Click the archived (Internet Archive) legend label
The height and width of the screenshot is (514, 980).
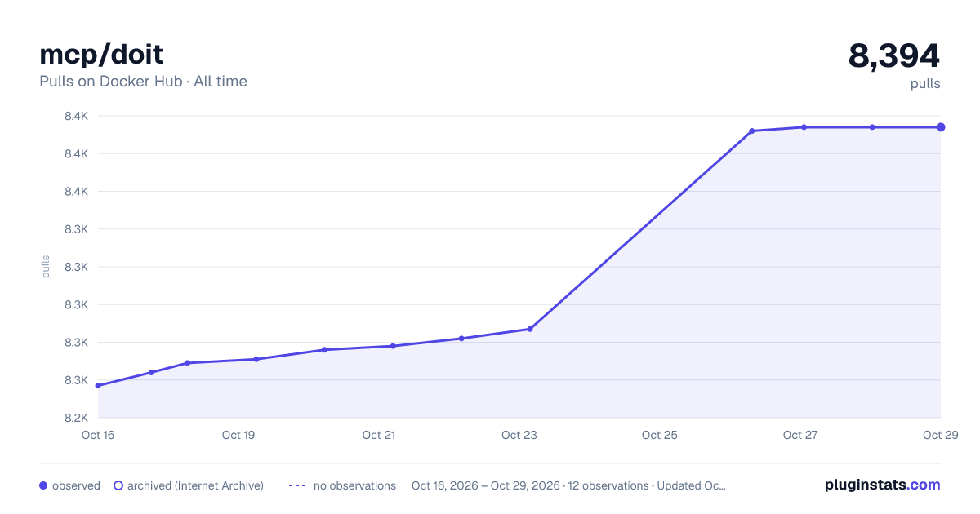coord(195,485)
